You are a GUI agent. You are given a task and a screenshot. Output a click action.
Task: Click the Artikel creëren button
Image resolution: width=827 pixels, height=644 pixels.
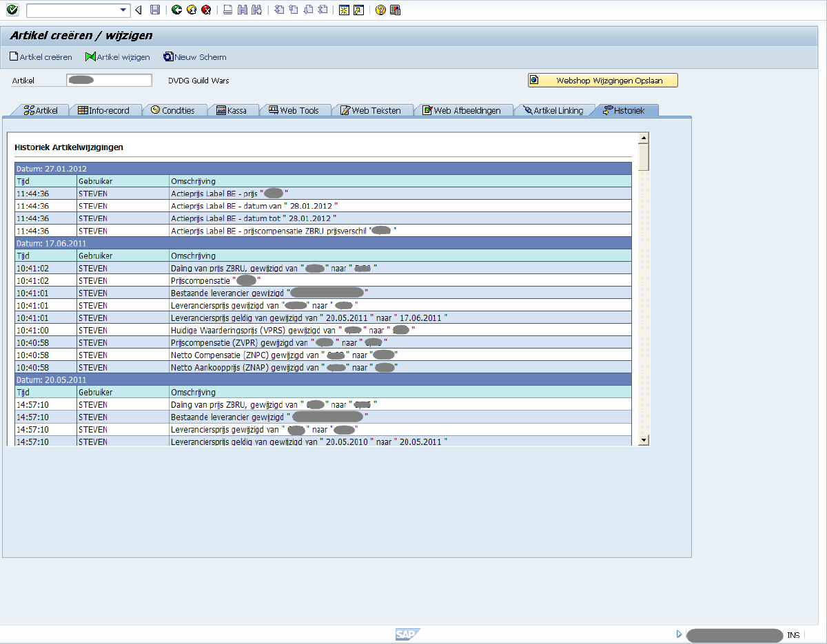(41, 57)
